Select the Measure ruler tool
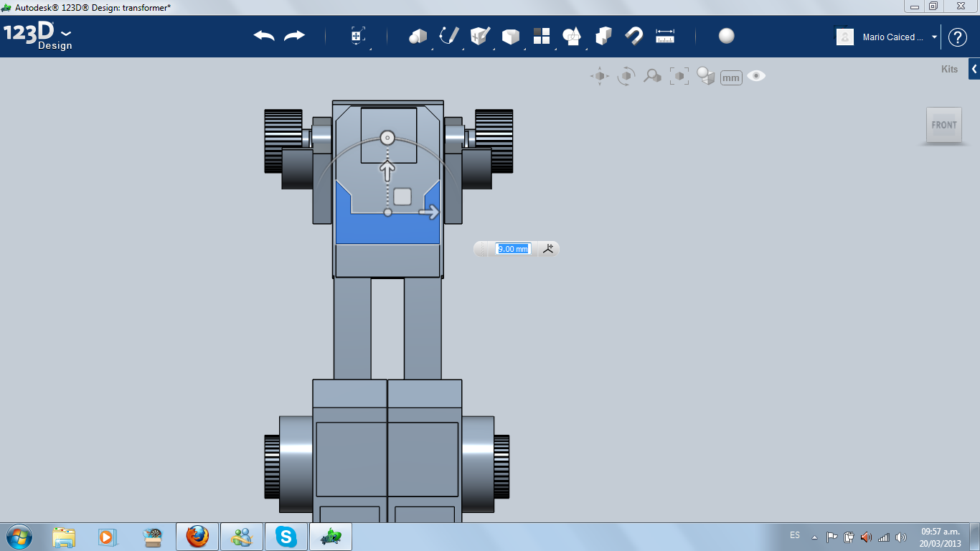The height and width of the screenshot is (551, 980). (665, 36)
